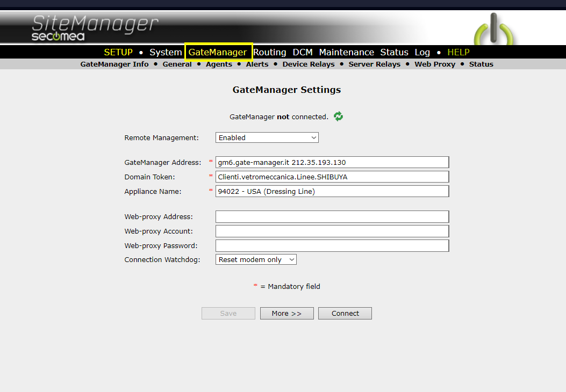Go to Status submenu under GateManager
The image size is (566, 392).
tap(481, 64)
